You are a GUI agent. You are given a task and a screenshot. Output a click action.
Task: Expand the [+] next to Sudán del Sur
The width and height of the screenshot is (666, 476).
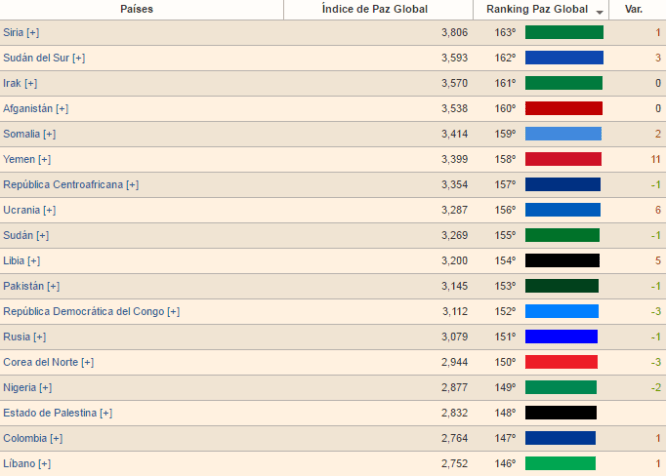click(x=79, y=58)
